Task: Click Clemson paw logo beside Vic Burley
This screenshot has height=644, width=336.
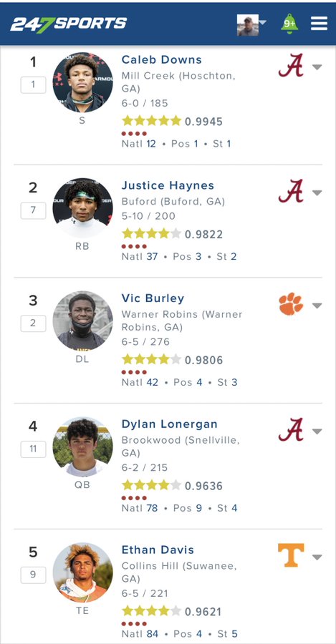Action: coord(291,304)
